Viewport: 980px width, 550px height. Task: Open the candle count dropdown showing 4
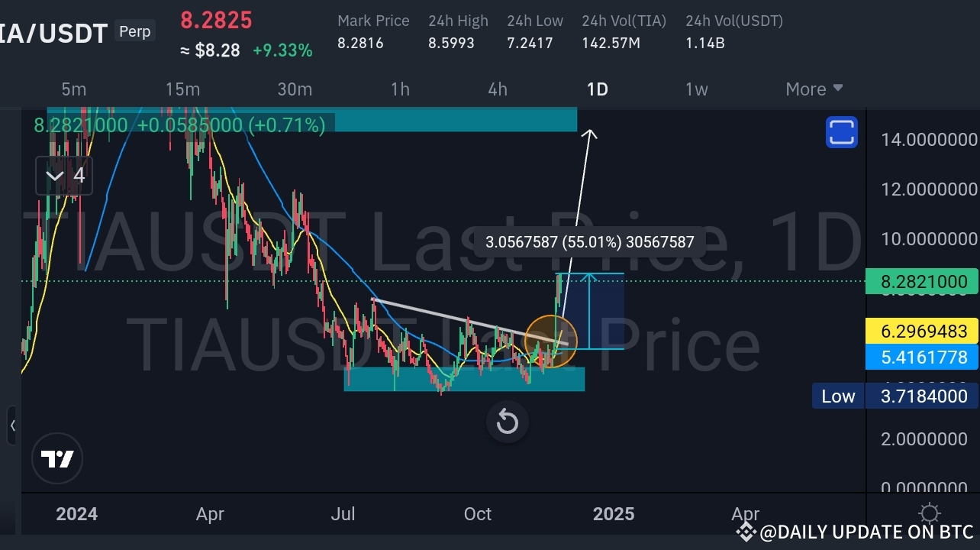[64, 176]
